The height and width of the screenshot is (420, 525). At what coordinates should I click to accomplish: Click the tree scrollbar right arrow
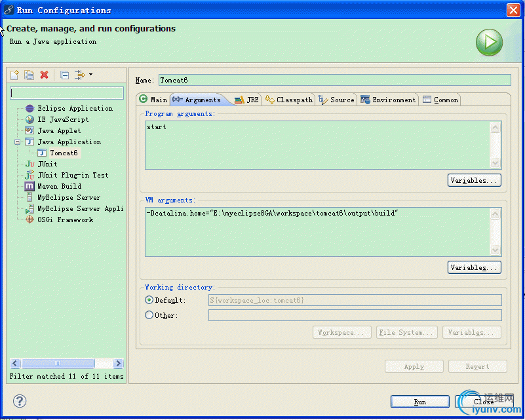(x=118, y=363)
